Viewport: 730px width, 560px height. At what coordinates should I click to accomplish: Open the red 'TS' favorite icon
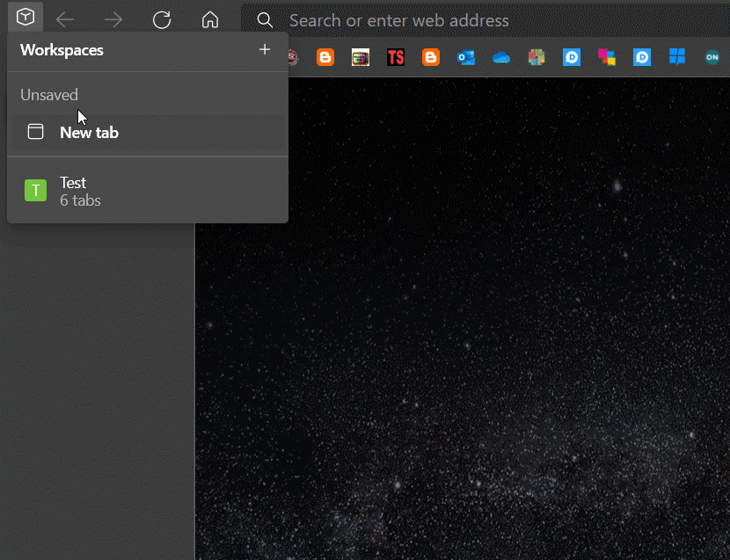click(x=396, y=57)
